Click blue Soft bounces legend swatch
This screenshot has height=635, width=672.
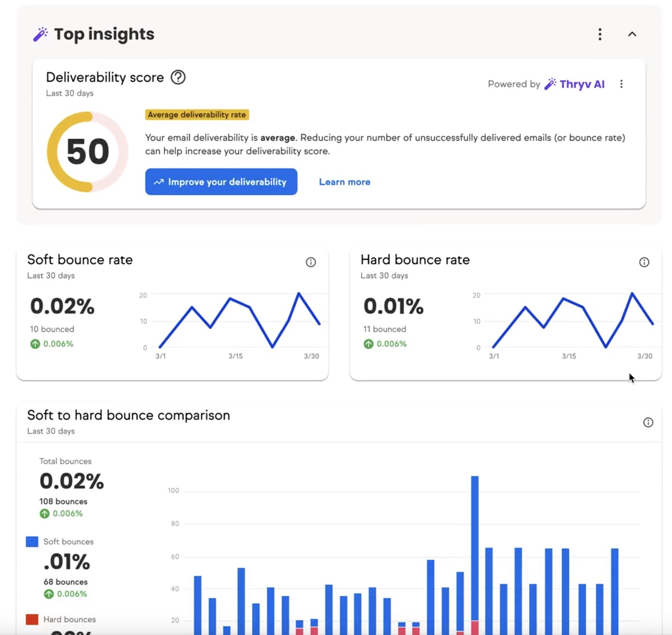click(x=32, y=541)
